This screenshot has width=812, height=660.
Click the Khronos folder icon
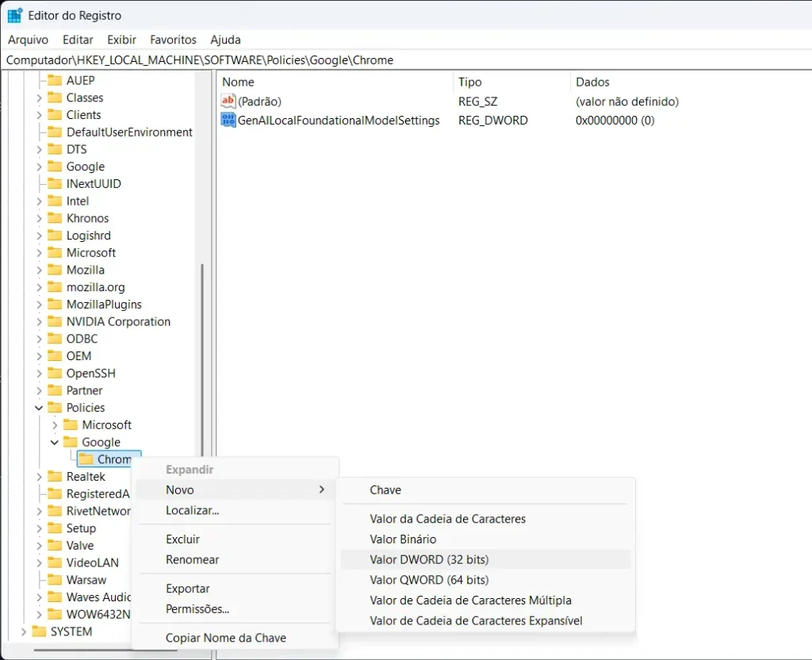pos(55,218)
